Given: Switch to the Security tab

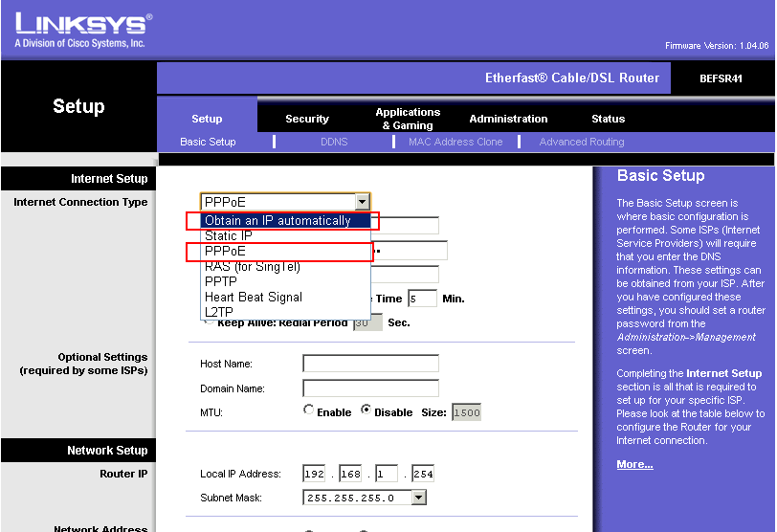Looking at the screenshot, I should tap(307, 119).
